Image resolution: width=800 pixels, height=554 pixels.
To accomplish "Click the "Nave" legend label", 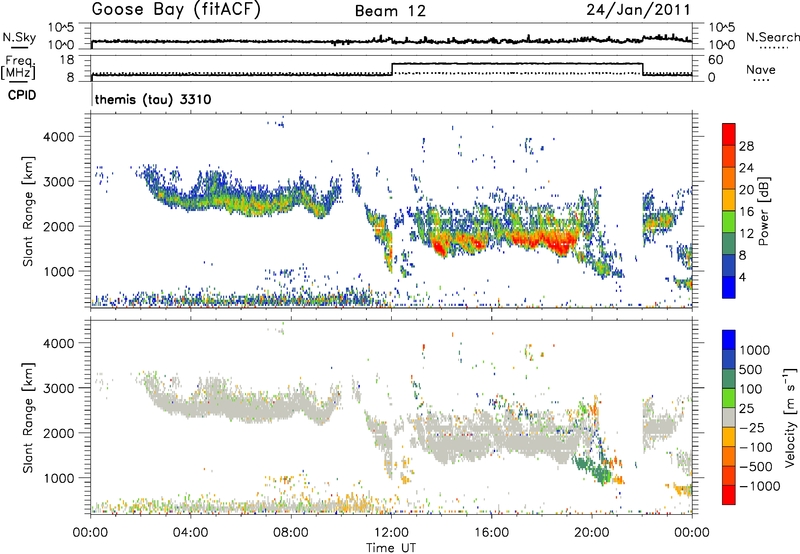I will pos(761,69).
